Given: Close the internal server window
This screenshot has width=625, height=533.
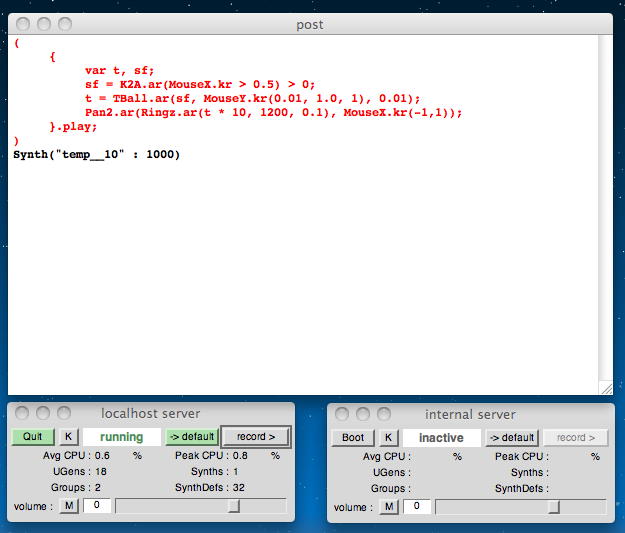Looking at the screenshot, I should (342, 414).
